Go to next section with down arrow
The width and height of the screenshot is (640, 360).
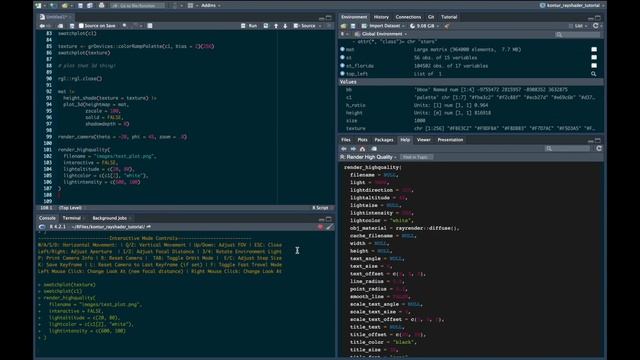[x=285, y=26]
